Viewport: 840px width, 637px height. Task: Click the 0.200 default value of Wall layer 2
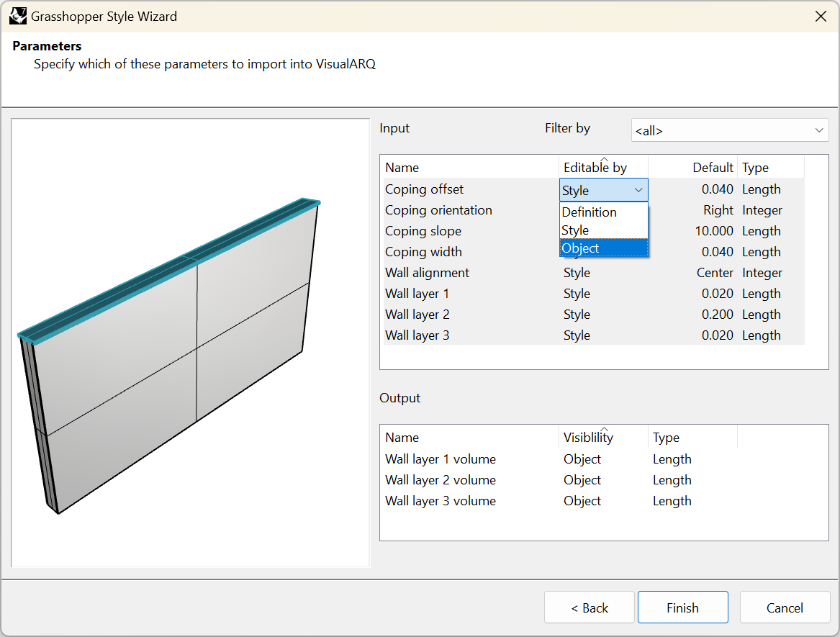(x=718, y=315)
